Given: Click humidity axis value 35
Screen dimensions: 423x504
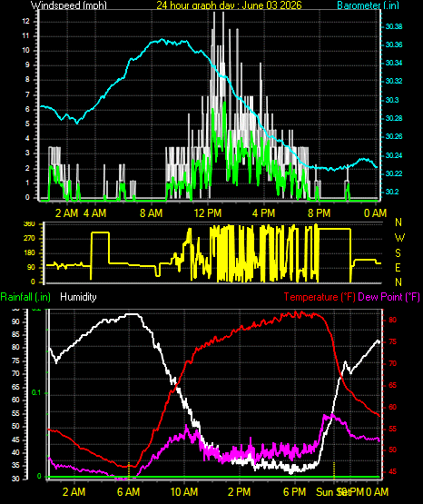Looking at the screenshot, I should [15, 466].
